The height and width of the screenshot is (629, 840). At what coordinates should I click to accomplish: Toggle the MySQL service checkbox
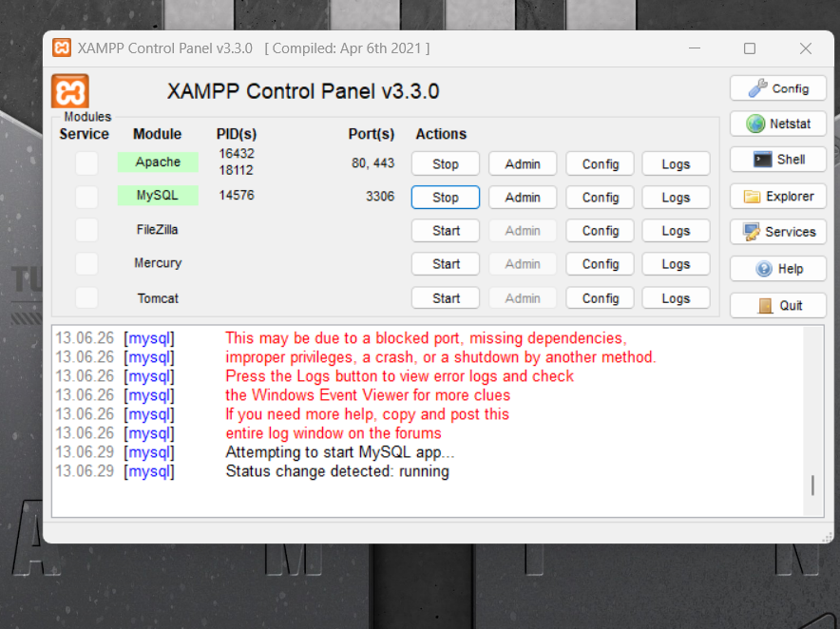coord(86,197)
